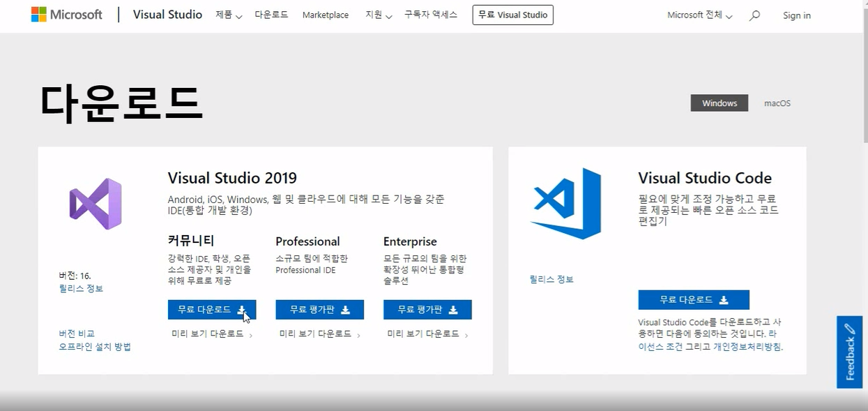
Task: Open the Marketplace menu item
Action: pyautogui.click(x=325, y=15)
